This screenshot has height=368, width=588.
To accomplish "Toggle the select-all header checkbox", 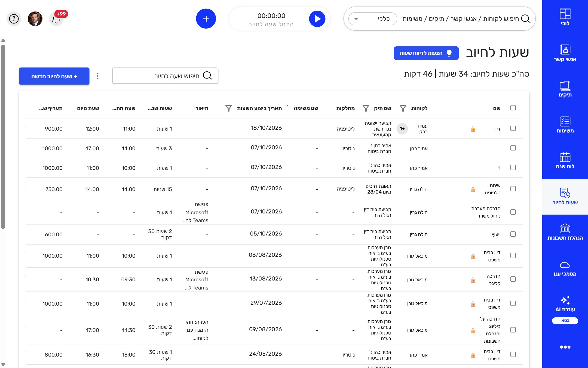I will [x=513, y=108].
